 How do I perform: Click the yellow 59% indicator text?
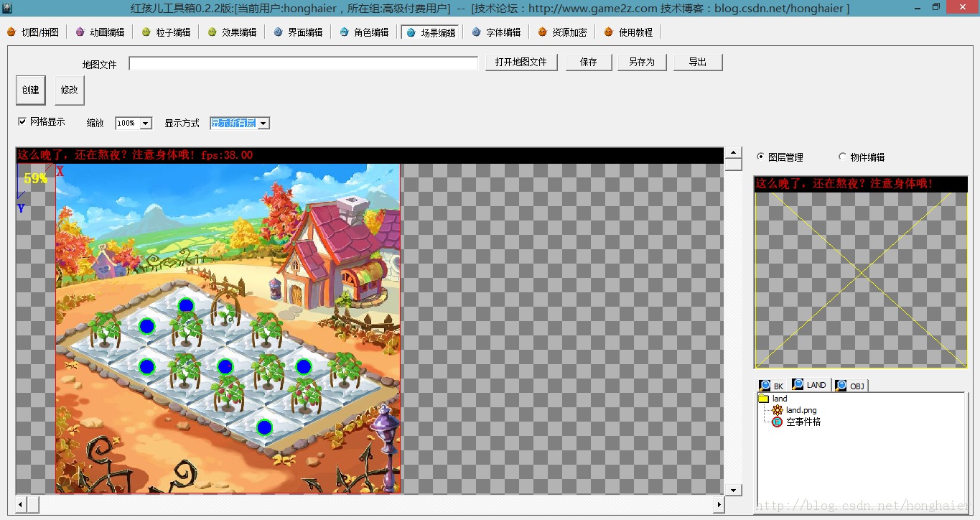click(35, 178)
